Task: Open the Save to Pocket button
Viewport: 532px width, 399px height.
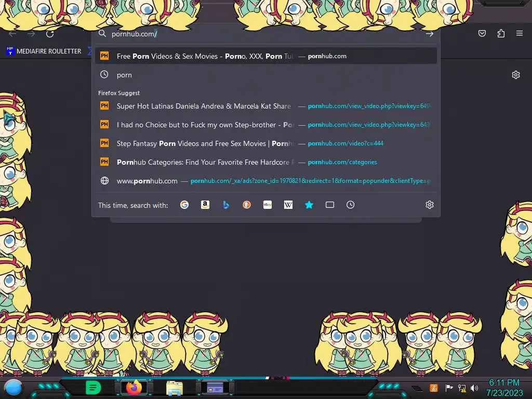Action: (x=482, y=33)
